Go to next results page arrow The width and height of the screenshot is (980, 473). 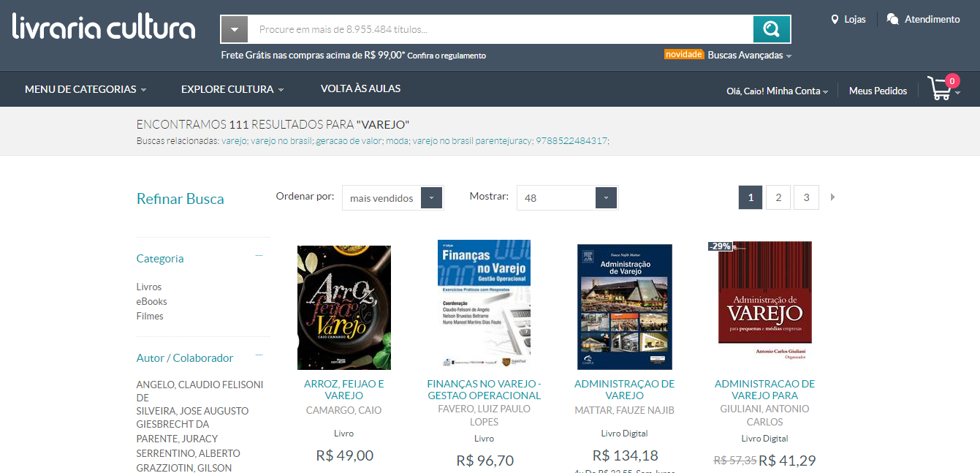coord(832,197)
